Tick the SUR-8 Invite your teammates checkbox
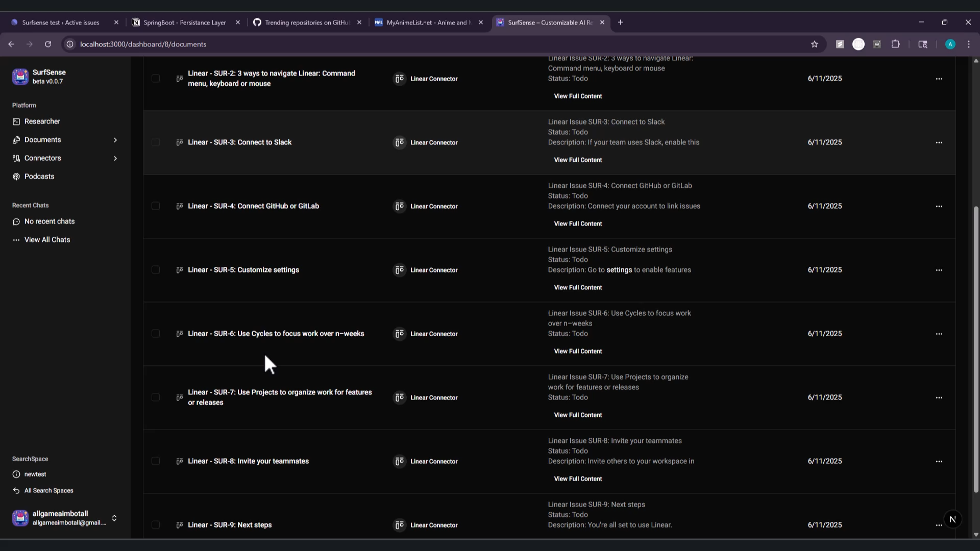The width and height of the screenshot is (980, 551). click(x=156, y=461)
